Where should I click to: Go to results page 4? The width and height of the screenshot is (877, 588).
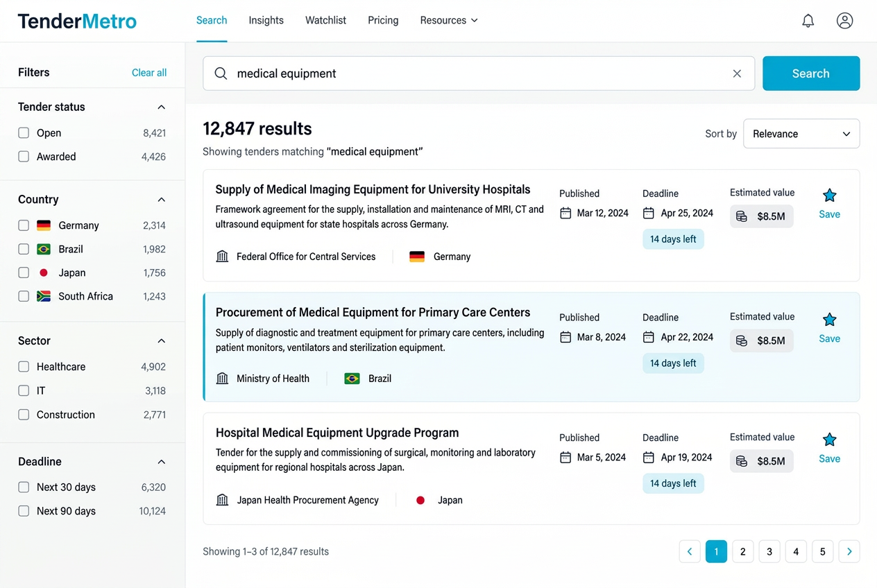(x=796, y=551)
